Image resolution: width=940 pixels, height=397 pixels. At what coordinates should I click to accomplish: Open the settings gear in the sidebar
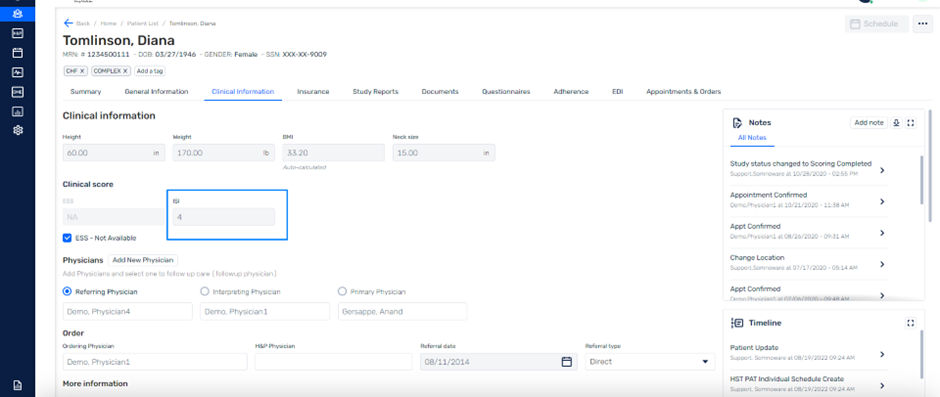pyautogui.click(x=17, y=130)
